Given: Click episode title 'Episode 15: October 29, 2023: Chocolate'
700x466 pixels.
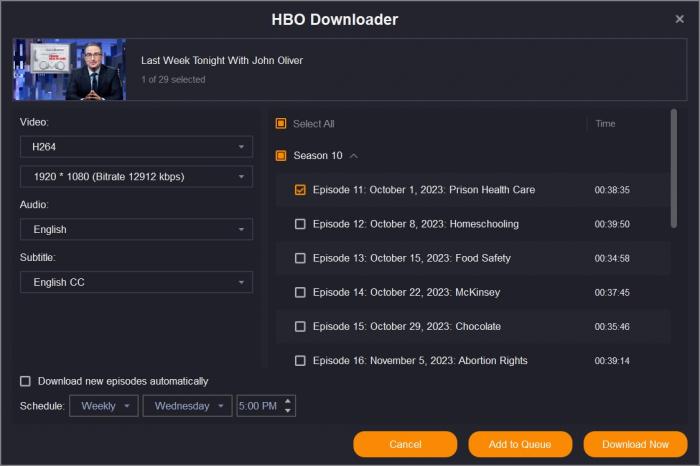Looking at the screenshot, I should (x=407, y=327).
